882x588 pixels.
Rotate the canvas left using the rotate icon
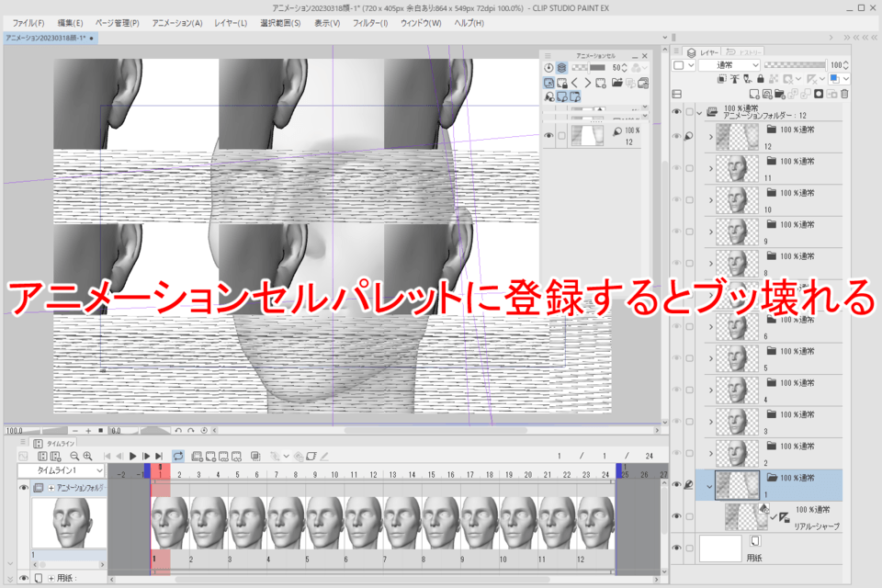(177, 431)
